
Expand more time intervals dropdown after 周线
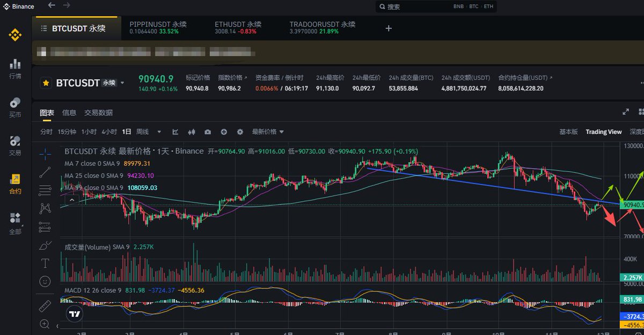[159, 132]
